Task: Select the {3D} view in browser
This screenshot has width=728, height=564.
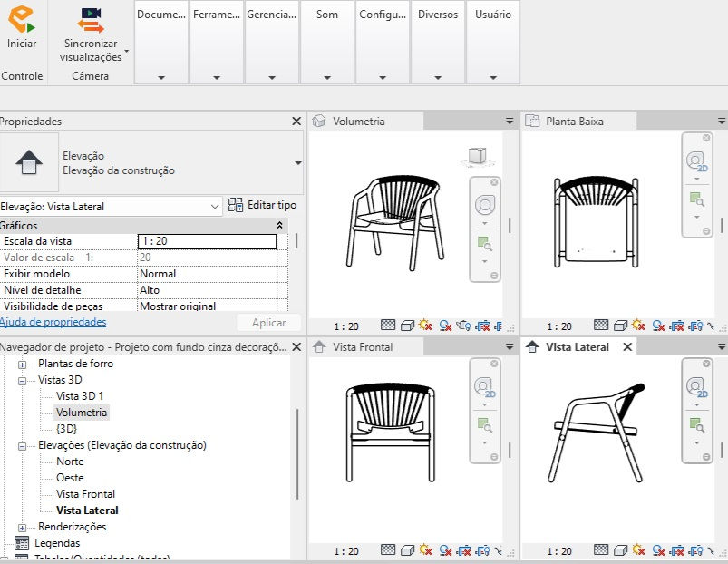Action: click(x=66, y=429)
